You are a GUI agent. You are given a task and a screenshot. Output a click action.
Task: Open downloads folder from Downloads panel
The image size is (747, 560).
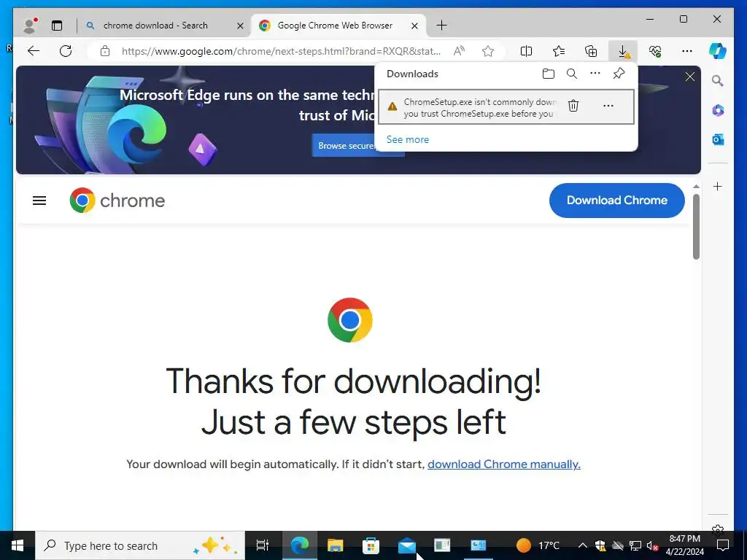549,74
